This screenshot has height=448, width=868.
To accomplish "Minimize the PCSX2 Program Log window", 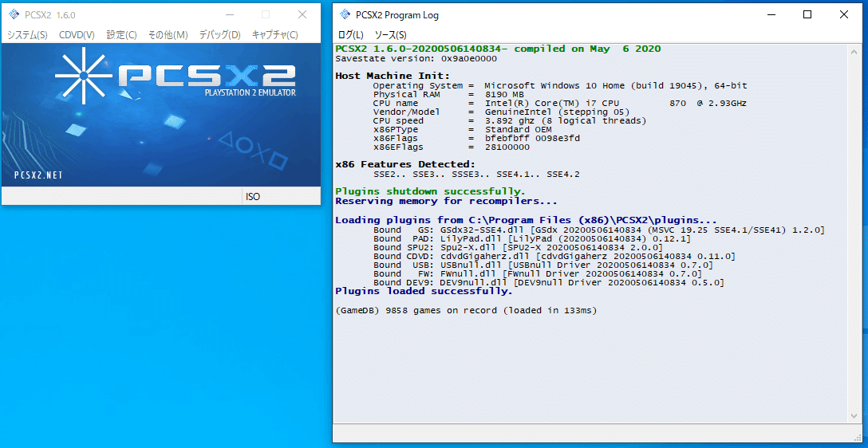I will (771, 15).
